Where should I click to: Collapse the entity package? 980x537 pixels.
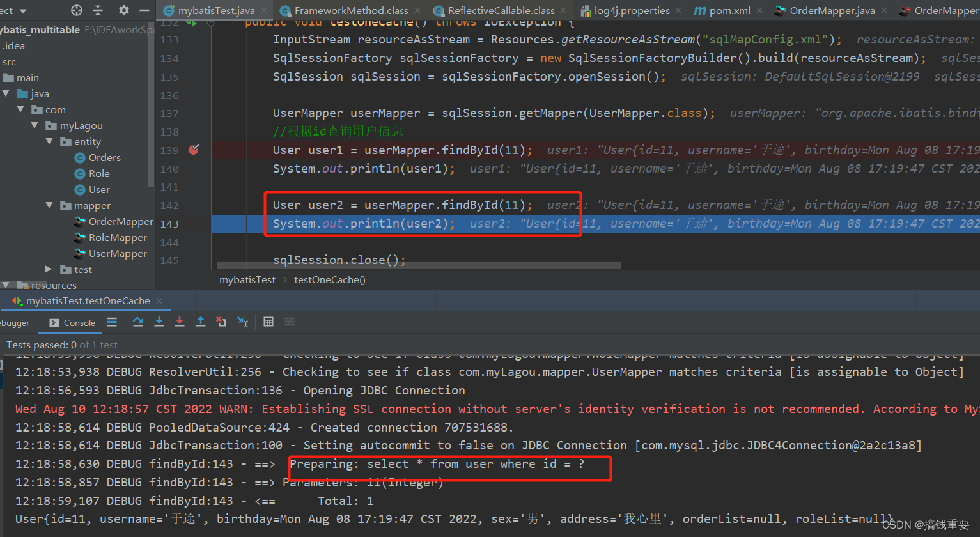click(x=49, y=141)
